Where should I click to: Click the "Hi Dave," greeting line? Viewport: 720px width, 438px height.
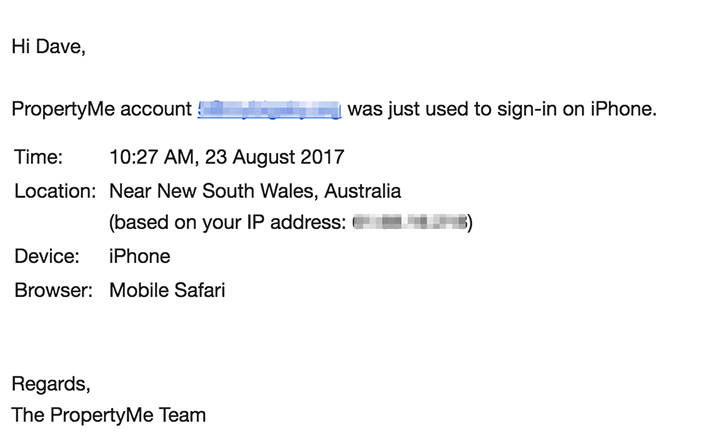(x=48, y=47)
